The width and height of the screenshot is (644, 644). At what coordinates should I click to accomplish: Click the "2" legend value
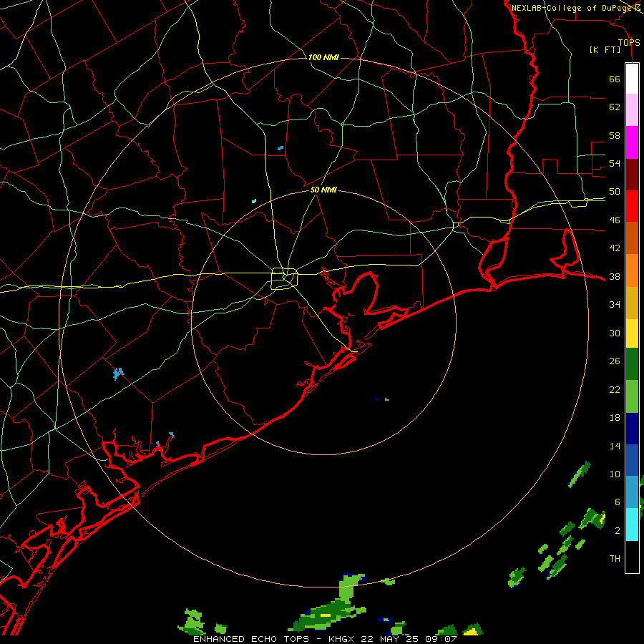(617, 531)
